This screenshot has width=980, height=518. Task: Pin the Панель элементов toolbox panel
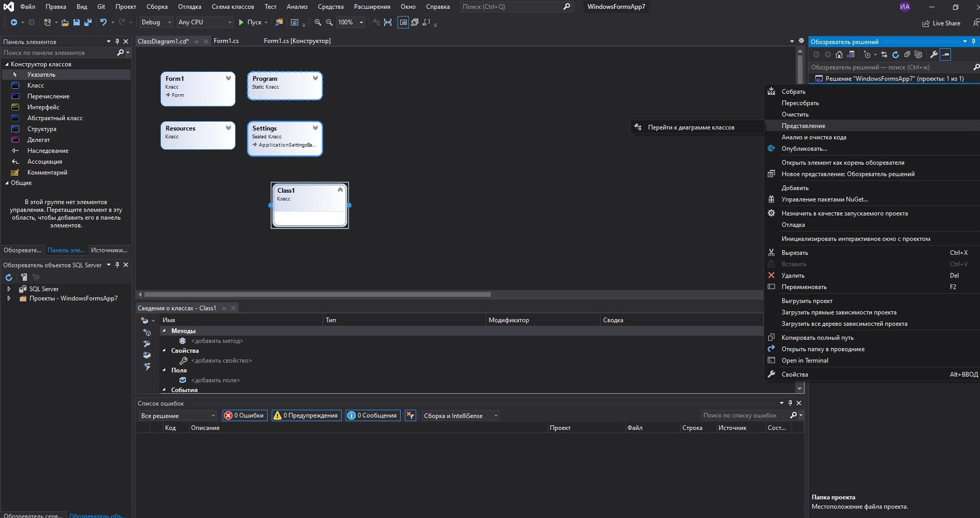[117, 41]
